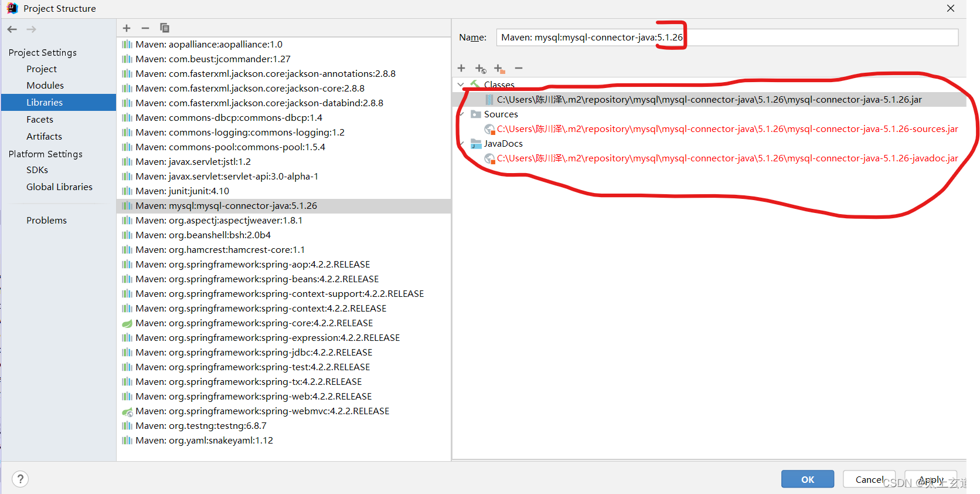Click the JavaDocs folder icon
Viewport: 980px width, 494px height.
[x=476, y=144]
